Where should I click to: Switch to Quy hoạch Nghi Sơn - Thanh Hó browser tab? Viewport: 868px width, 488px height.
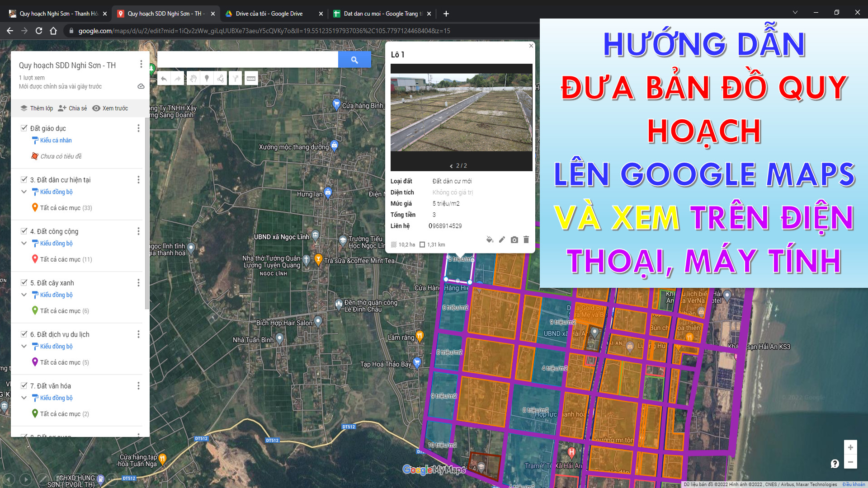(x=57, y=14)
